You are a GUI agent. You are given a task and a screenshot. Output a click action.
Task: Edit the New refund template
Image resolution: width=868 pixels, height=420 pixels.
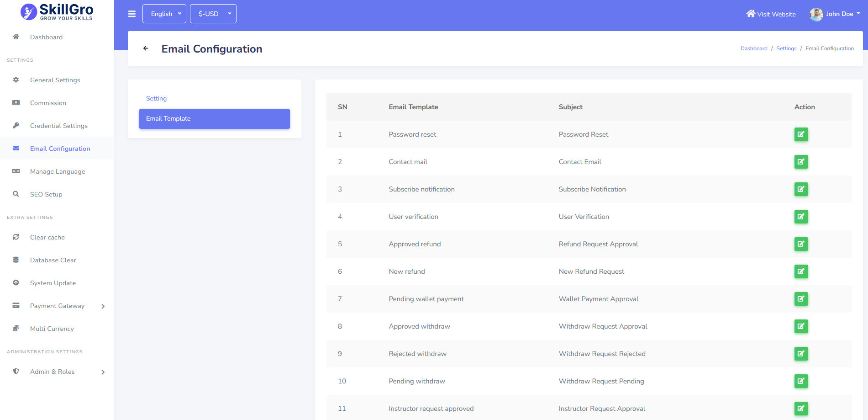[x=801, y=271]
